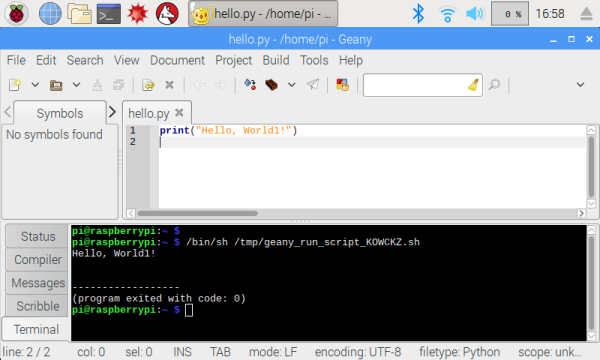The height and width of the screenshot is (360, 600).
Task: Open the Bluetooth tray menu
Action: (x=418, y=14)
